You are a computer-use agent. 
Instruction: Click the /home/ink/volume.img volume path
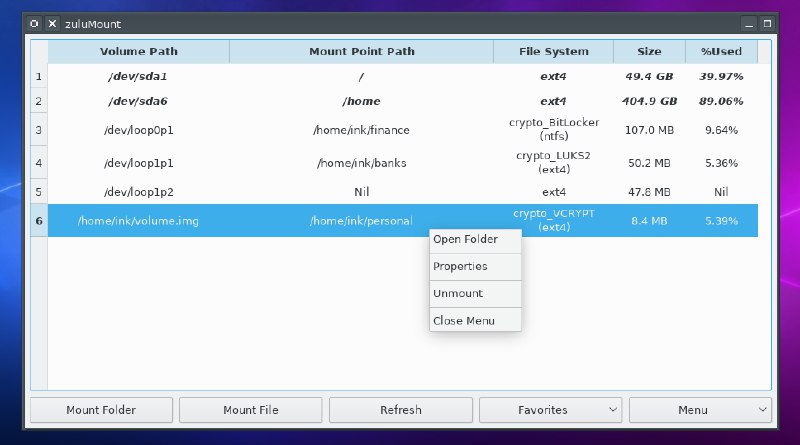coord(138,221)
